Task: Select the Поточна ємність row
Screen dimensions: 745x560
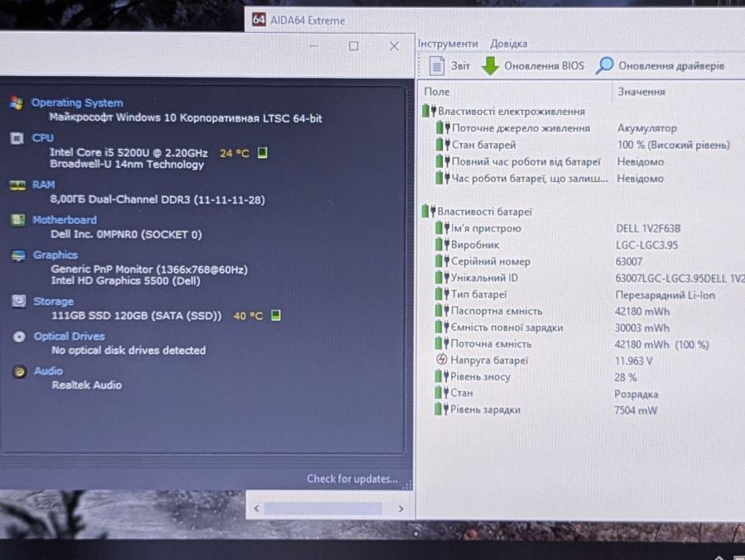Action: coord(589,343)
